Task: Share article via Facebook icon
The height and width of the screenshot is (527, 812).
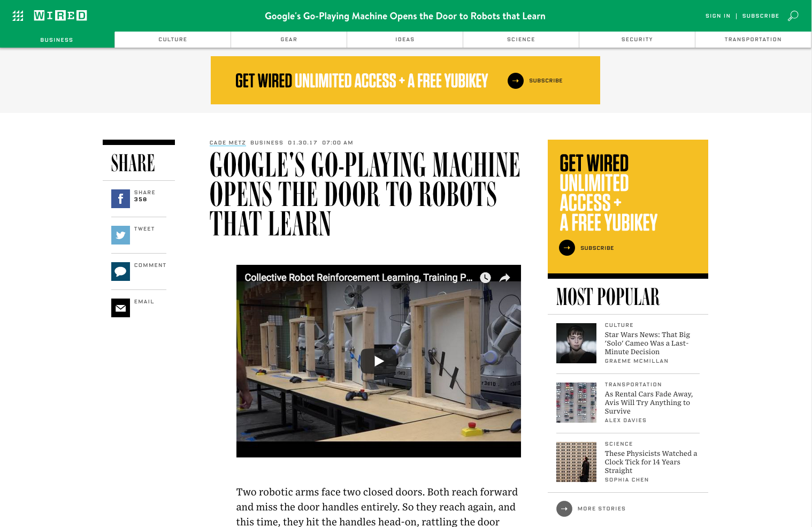Action: [x=120, y=199]
